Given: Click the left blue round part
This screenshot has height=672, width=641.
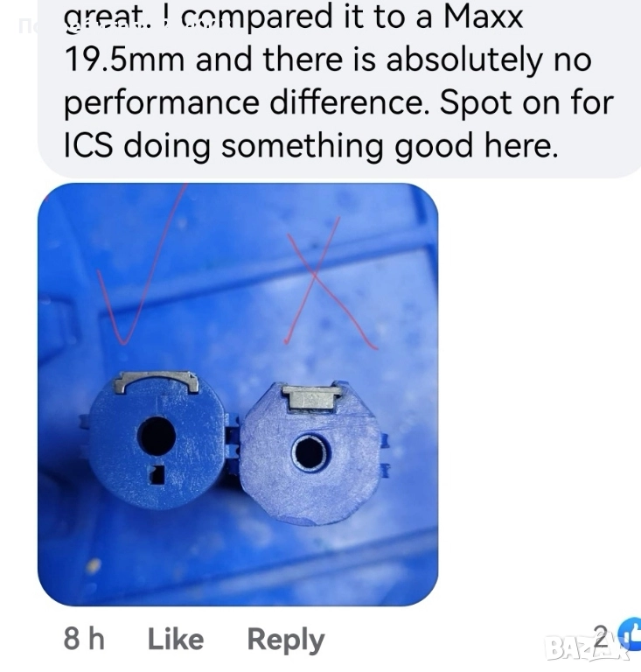Looking at the screenshot, I should click(157, 441).
